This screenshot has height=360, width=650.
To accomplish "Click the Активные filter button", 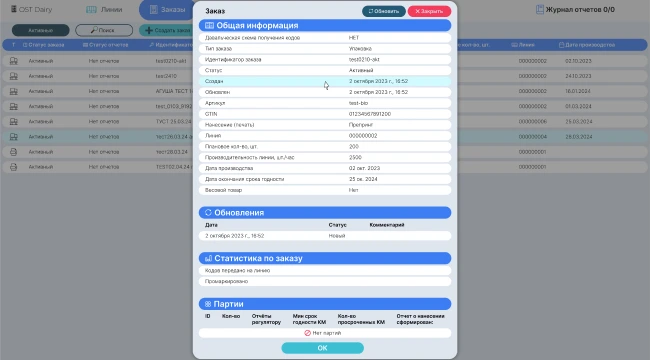I will pos(41,30).
